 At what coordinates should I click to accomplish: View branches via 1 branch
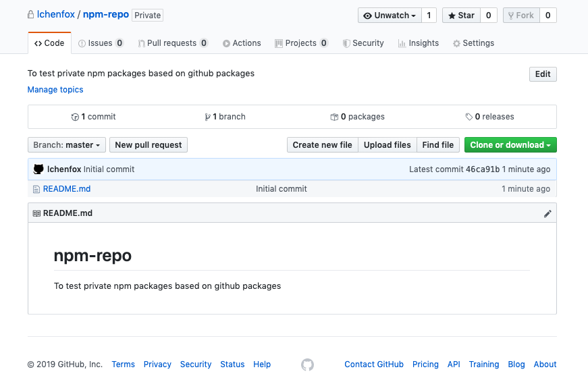tap(225, 117)
